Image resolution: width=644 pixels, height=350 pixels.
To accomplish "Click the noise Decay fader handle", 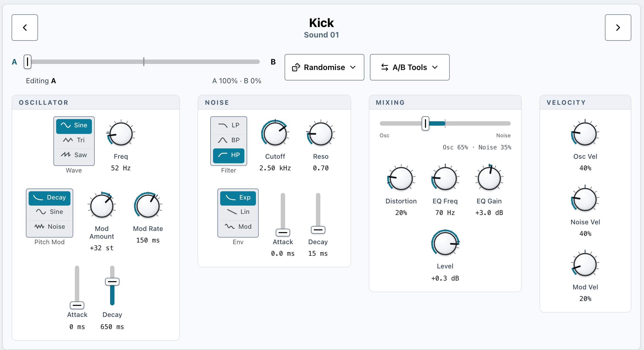I will tap(318, 230).
